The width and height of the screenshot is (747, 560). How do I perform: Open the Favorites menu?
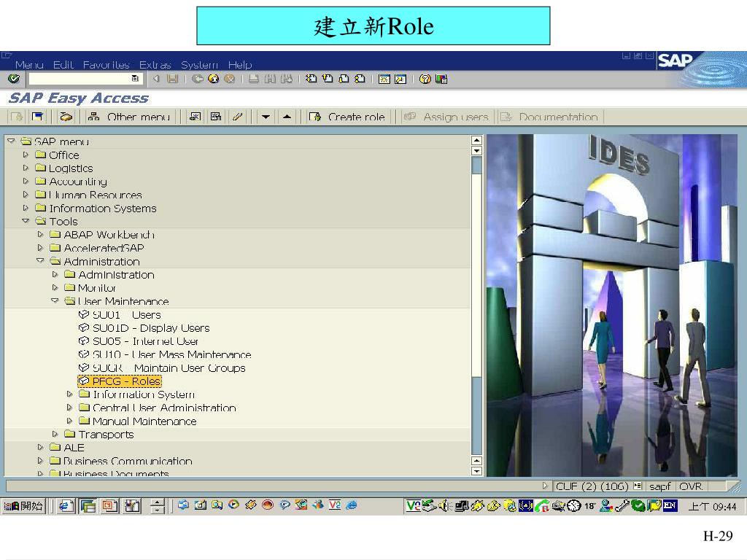coord(107,64)
